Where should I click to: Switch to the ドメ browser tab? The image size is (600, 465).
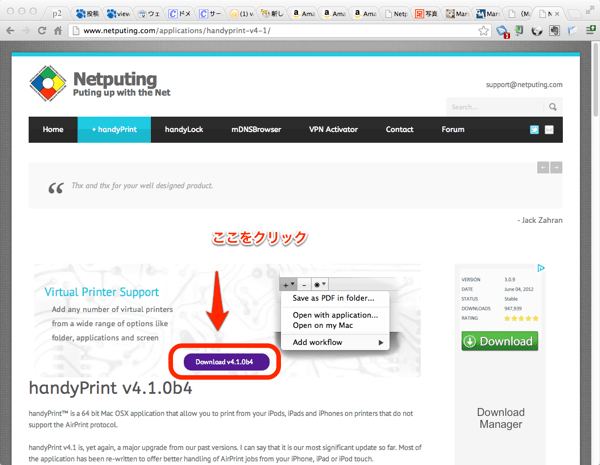click(179, 14)
